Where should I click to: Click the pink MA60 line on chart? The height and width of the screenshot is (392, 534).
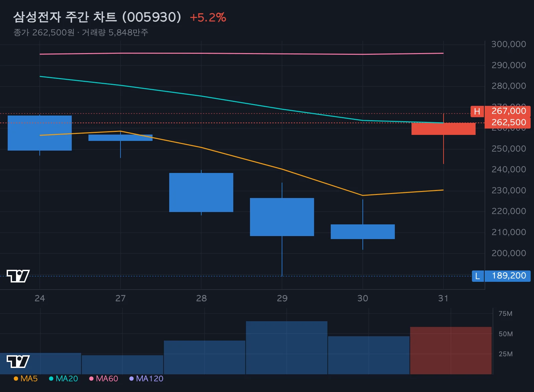242,53
